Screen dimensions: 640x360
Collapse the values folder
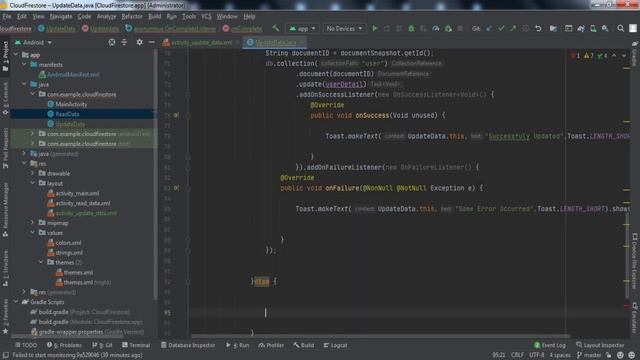(33, 233)
